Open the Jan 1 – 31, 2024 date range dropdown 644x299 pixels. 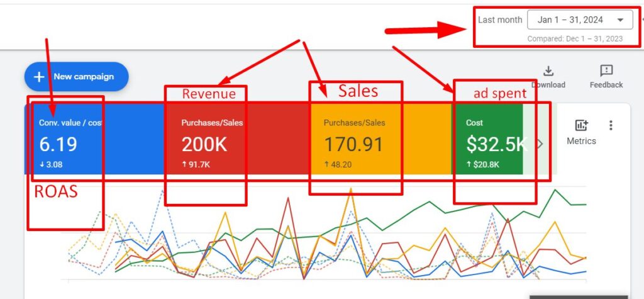[579, 20]
